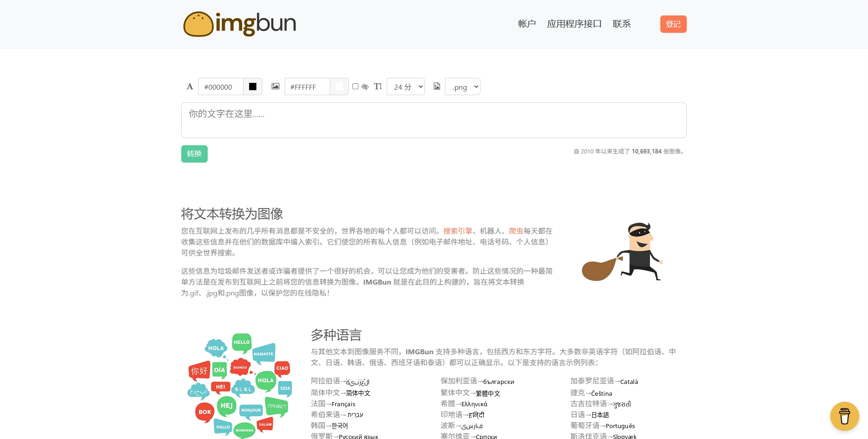Click the 加泰罗尼亚语→Català language example
This screenshot has width=868, height=439.
(x=604, y=382)
